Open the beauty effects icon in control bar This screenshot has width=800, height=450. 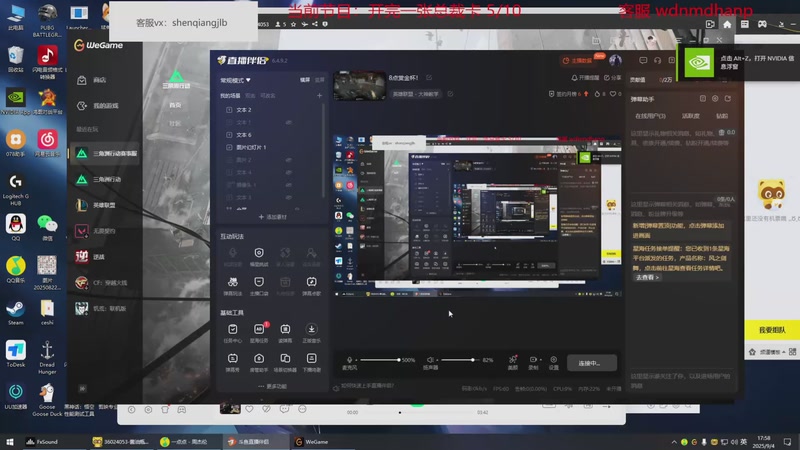tap(513, 360)
